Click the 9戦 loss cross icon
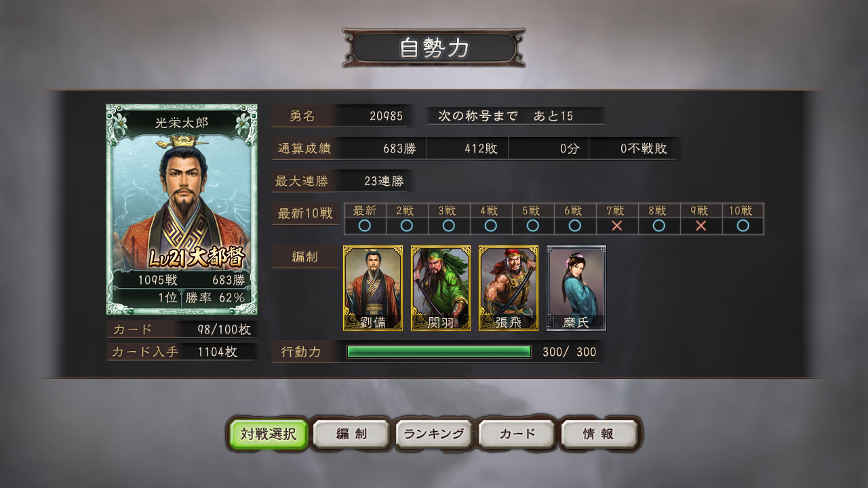The height and width of the screenshot is (488, 868). coord(701,226)
